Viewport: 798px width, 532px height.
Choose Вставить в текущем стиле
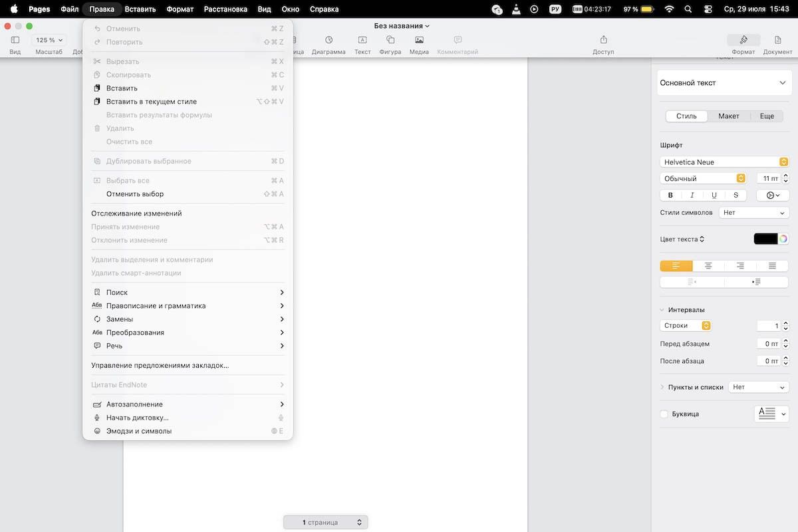[x=188, y=102]
